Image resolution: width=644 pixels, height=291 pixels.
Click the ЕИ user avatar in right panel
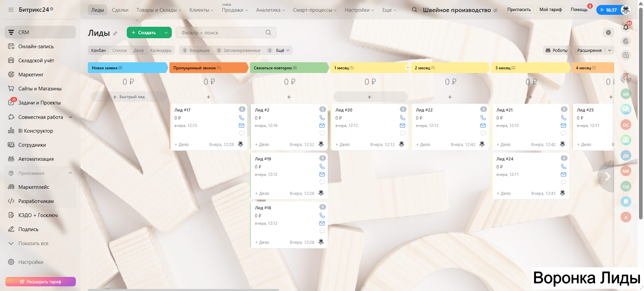(x=626, y=94)
